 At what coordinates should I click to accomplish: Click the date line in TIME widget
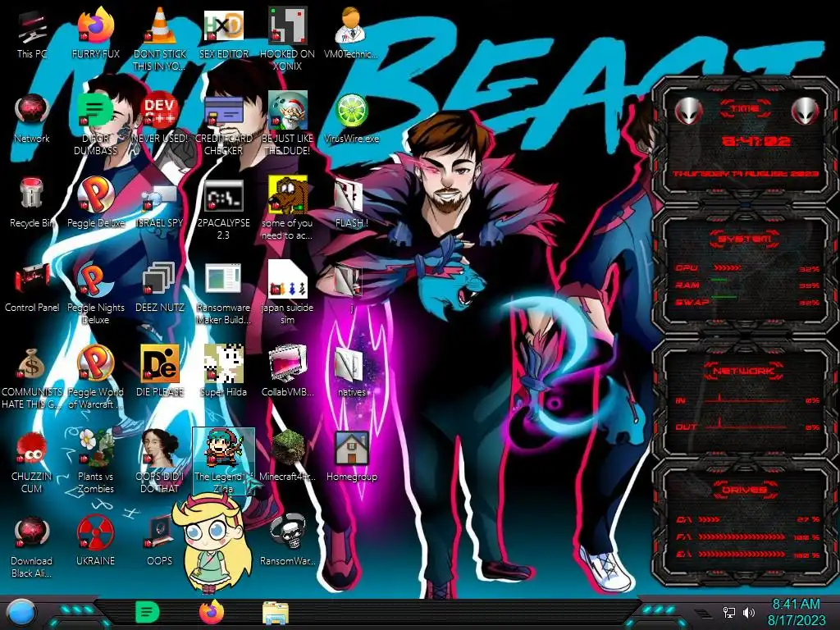746,174
